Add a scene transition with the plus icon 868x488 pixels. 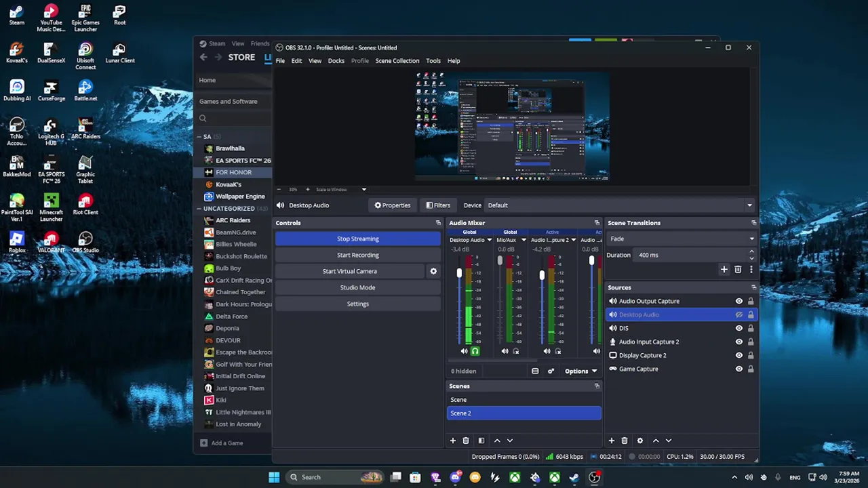coord(724,270)
